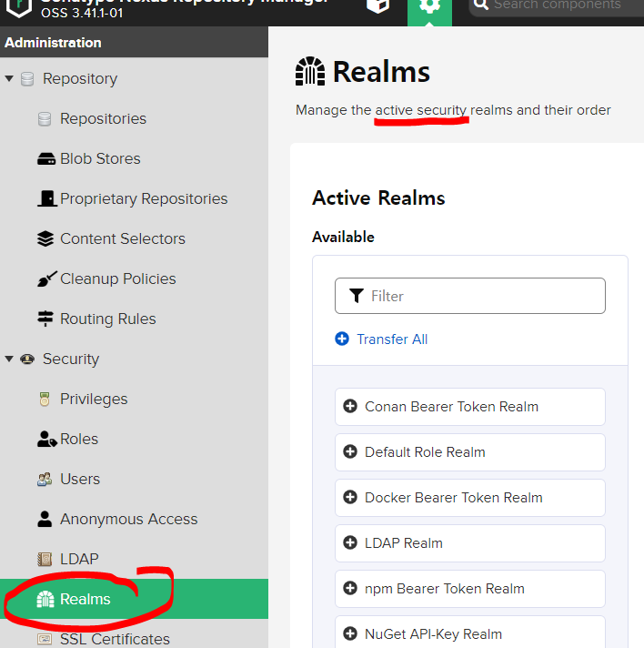
Task: Add npm Bearer Token Realm
Action: tap(470, 589)
